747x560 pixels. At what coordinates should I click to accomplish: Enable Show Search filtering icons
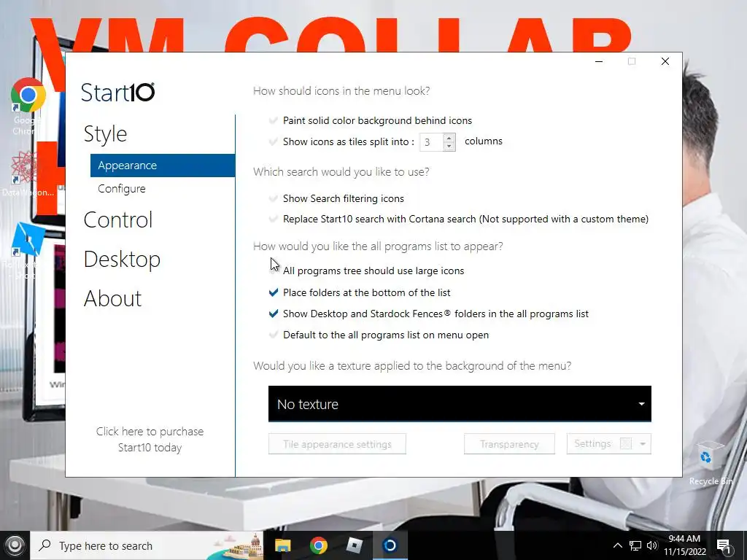pos(274,198)
